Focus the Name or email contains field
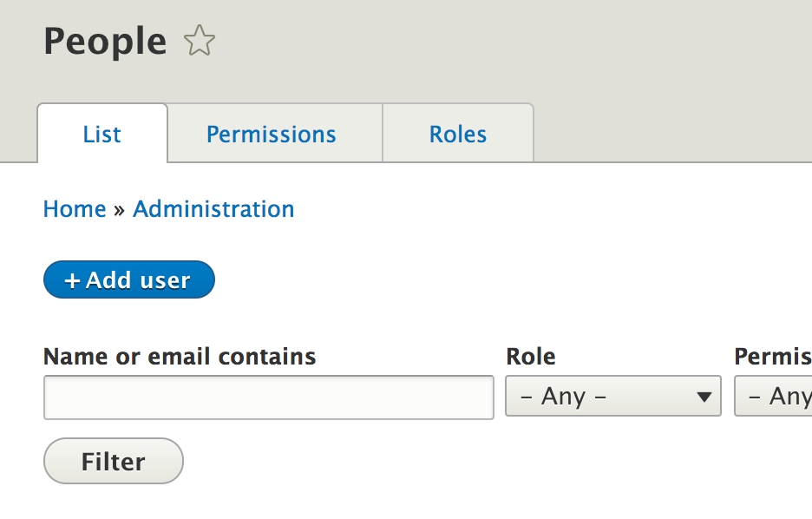 (x=268, y=397)
